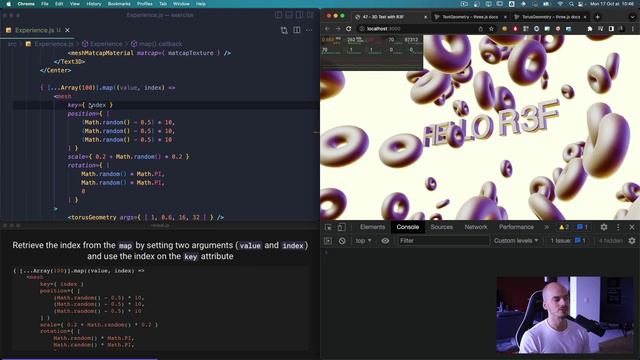Toggle the Chrome side panel icon
This screenshot has height=360, width=640.
(611, 29)
